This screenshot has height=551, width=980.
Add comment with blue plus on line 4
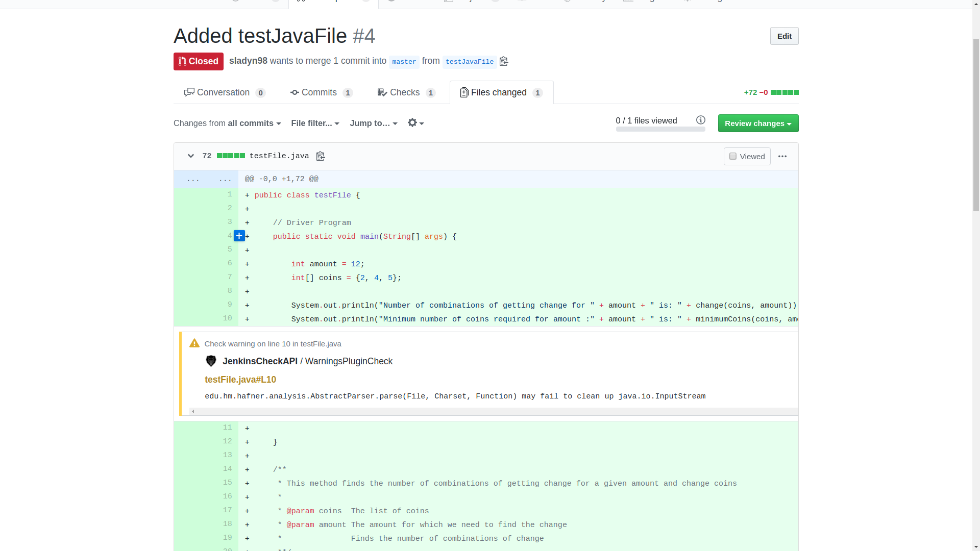(239, 236)
